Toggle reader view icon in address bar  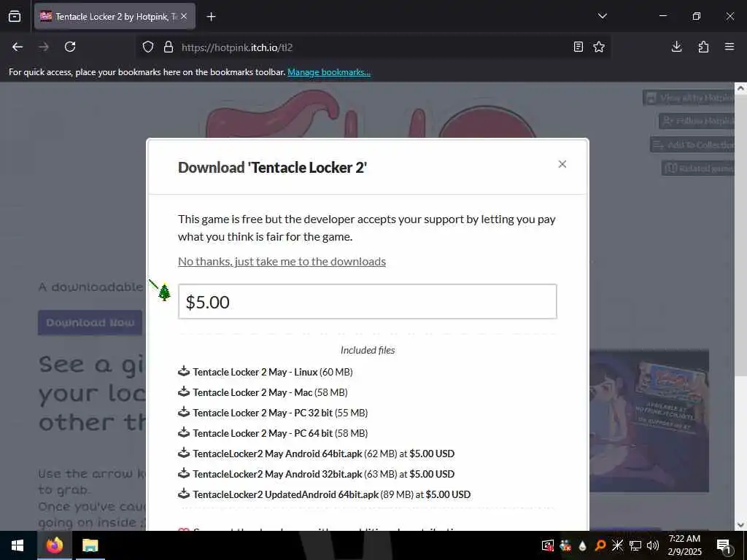(578, 47)
